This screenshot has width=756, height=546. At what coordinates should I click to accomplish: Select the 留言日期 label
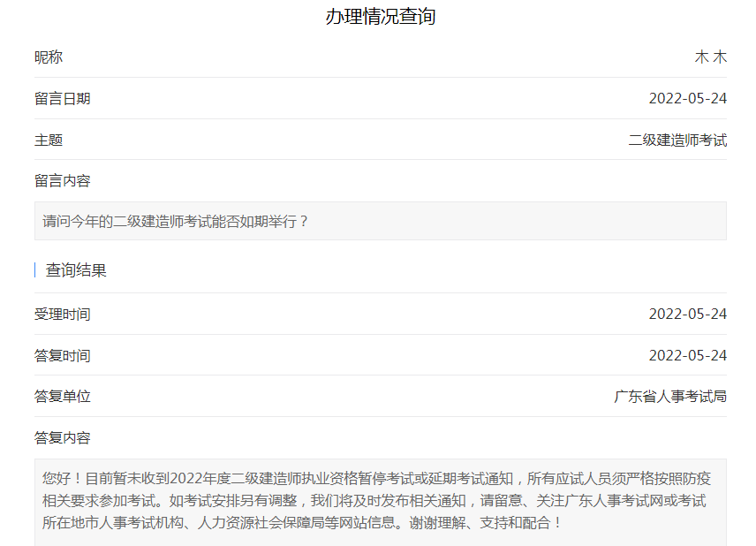62,99
